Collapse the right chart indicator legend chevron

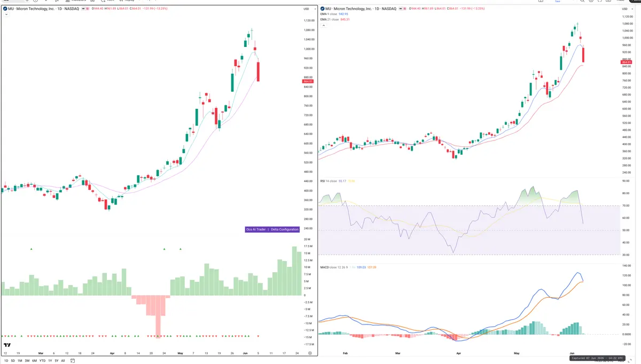tap(323, 25)
